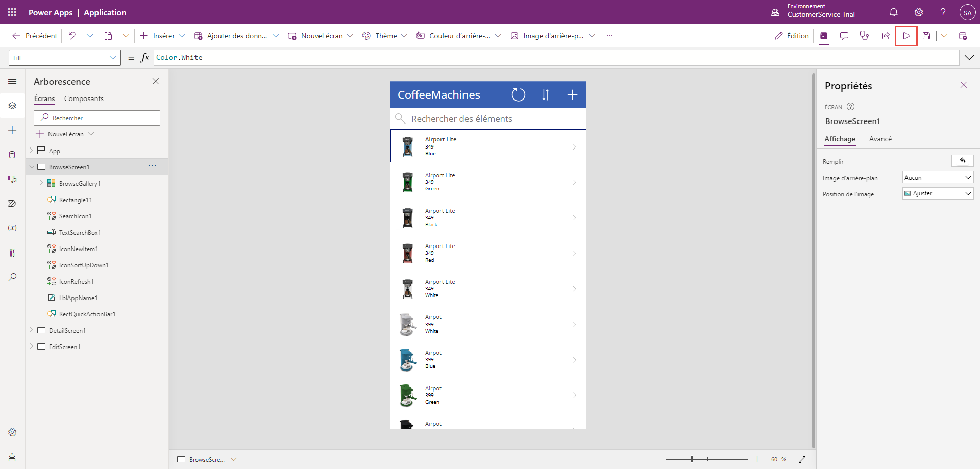
Task: Open the Data cylinder icon in left rail
Action: tap(12, 155)
